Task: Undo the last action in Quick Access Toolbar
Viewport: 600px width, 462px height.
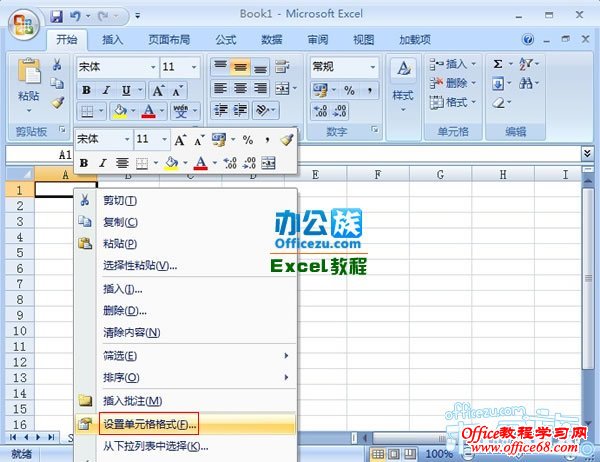Action: pos(75,16)
